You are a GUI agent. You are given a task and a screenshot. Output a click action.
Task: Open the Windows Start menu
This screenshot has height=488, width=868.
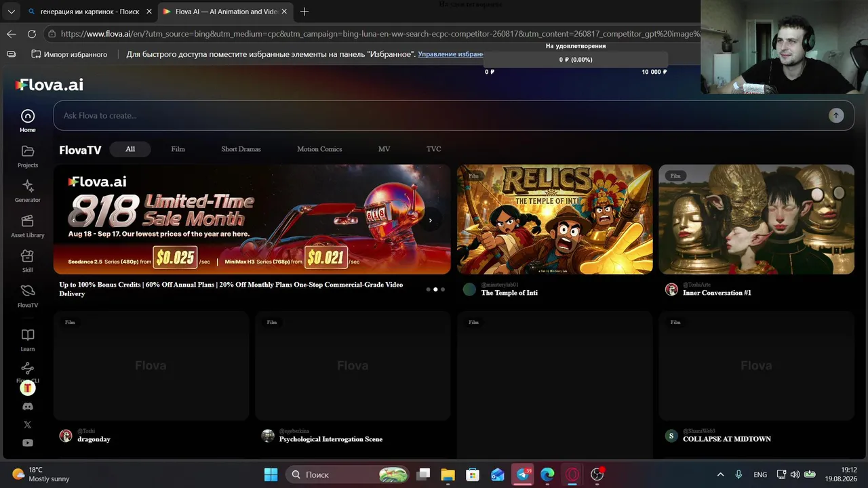tap(271, 474)
